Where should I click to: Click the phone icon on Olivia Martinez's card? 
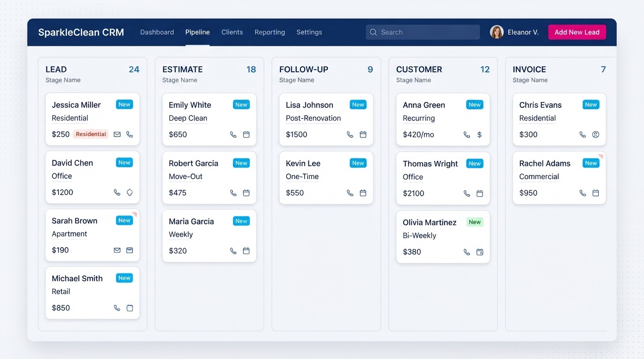[x=467, y=252]
